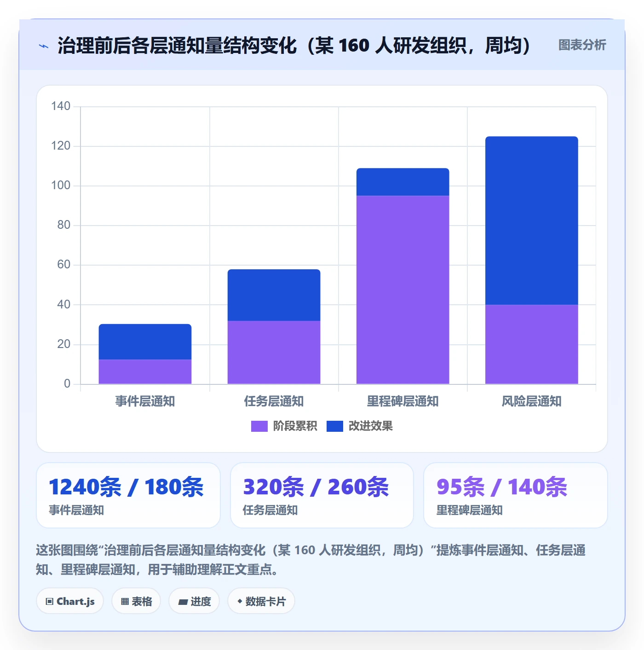Click the 事件层通知 x-axis label
Image resolution: width=644 pixels, height=650 pixels.
(145, 401)
